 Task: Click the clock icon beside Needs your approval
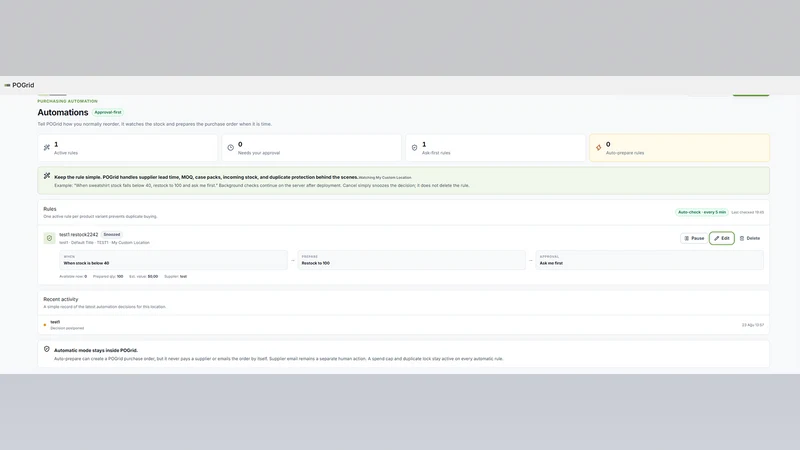click(x=231, y=147)
